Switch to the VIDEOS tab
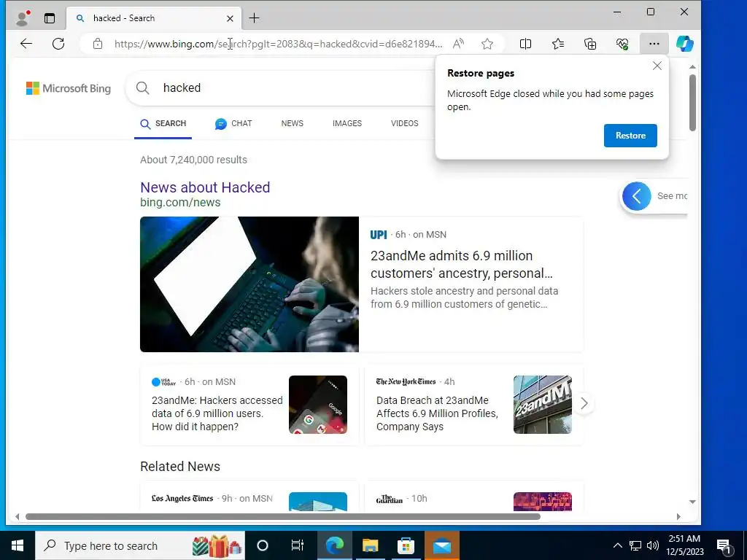 click(x=404, y=123)
